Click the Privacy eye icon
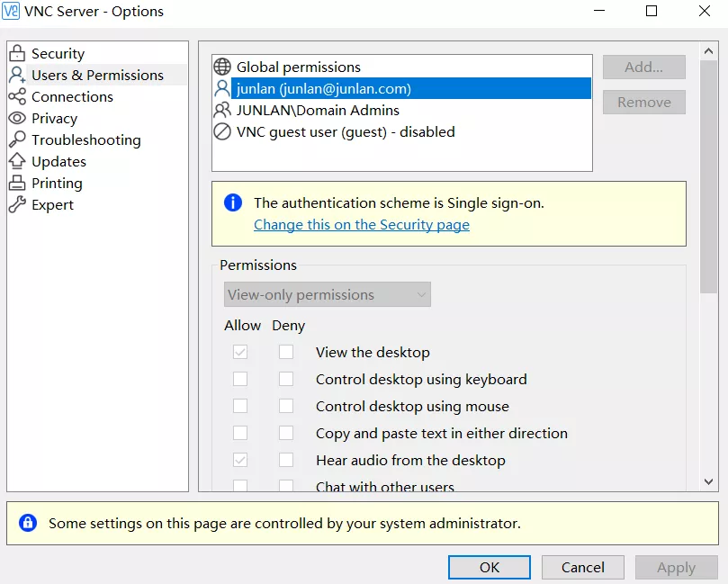 click(17, 119)
